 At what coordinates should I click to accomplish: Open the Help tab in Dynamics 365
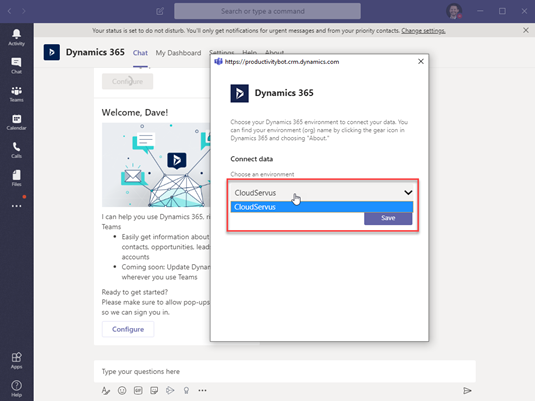tap(249, 52)
